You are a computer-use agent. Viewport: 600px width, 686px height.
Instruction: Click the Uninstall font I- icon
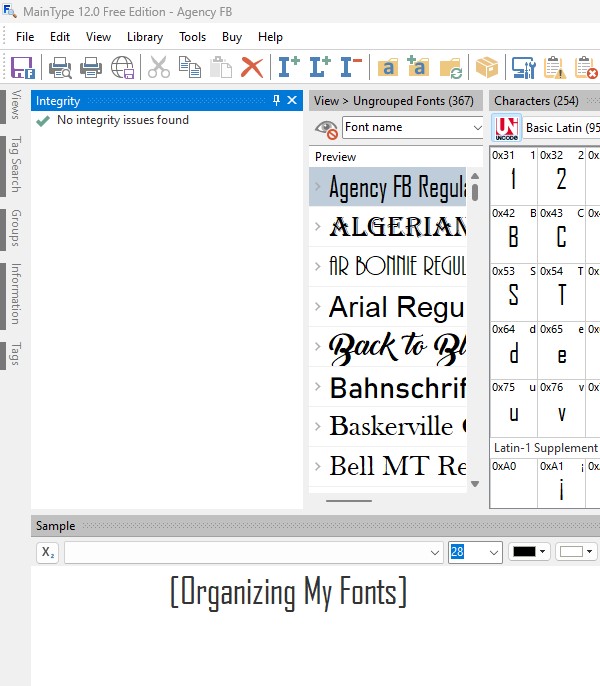351,67
